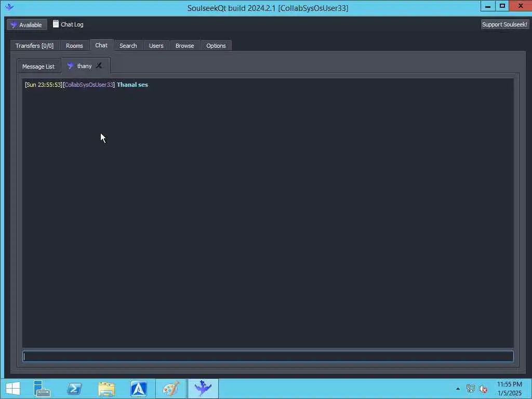Open the Transfers [0/0] tab

35,46
